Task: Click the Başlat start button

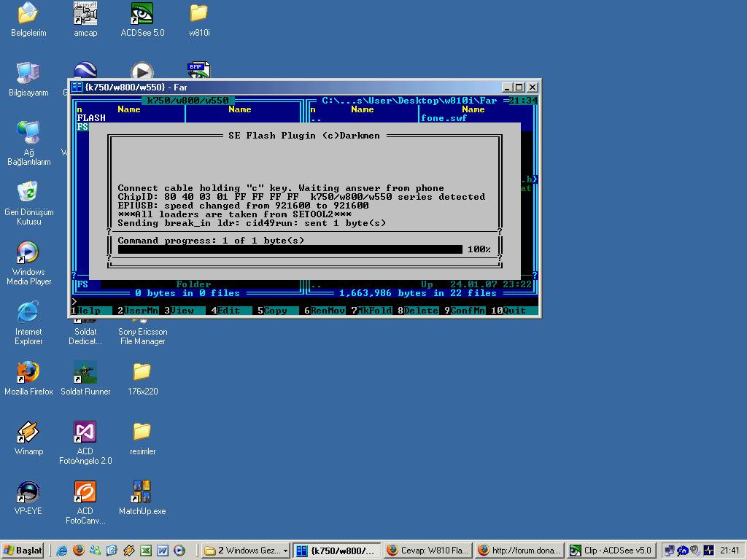Action: coord(23,551)
